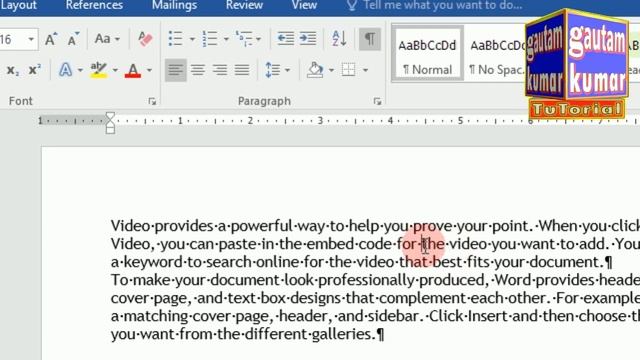This screenshot has height=360, width=640.
Task: Justify the paragraph text
Action: 242,70
